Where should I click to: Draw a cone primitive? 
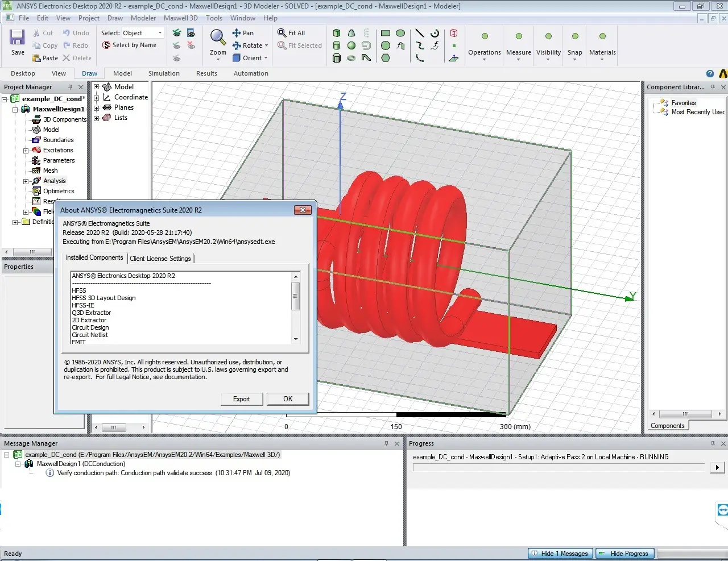click(x=351, y=33)
